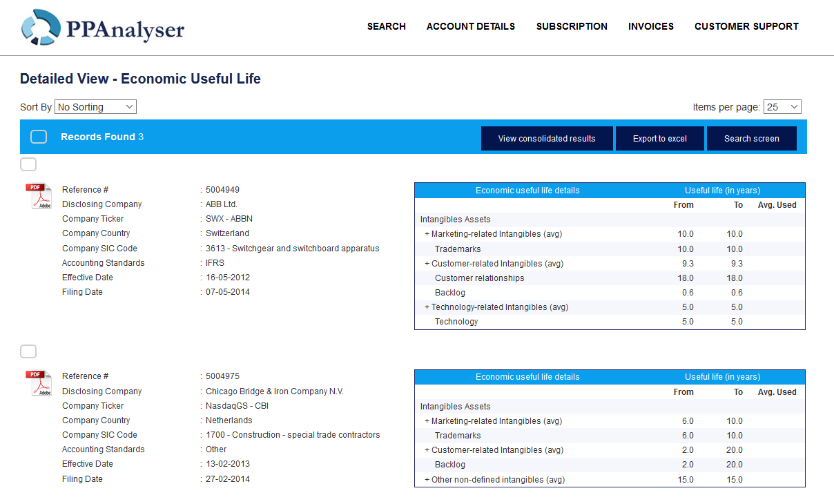
Task: Click Backlog row with value 0.6
Action: pos(610,293)
